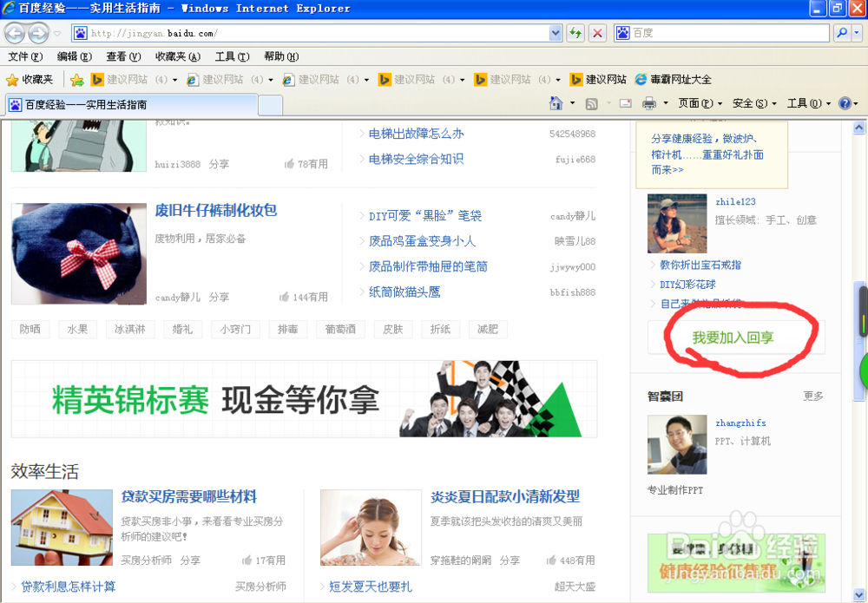Click the green Refresh page icon
Image resolution: width=868 pixels, height=603 pixels.
575,33
